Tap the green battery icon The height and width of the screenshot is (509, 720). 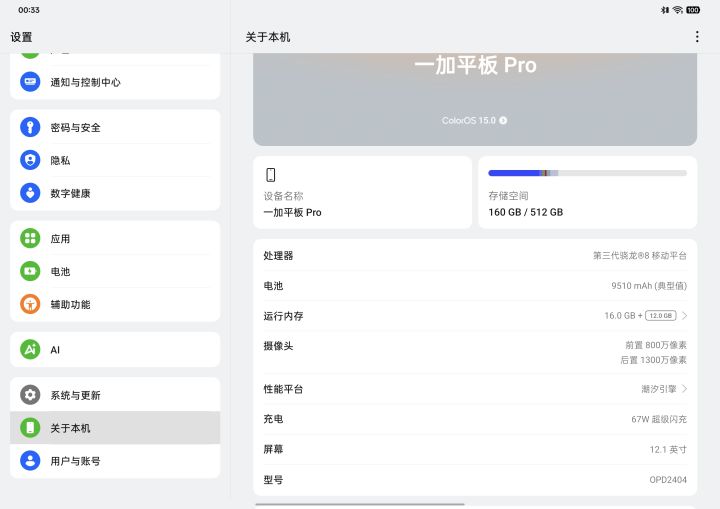point(30,271)
